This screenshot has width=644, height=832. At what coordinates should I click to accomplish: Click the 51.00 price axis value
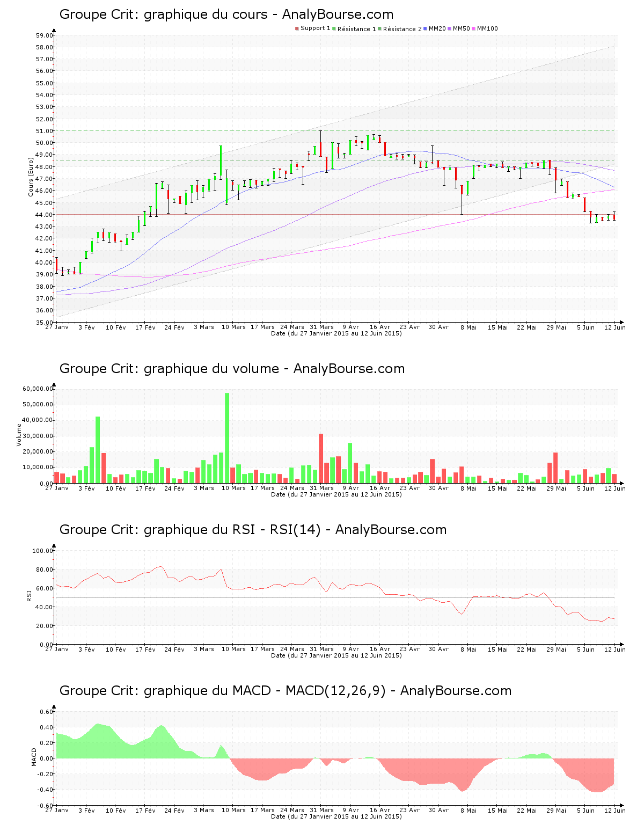pyautogui.click(x=45, y=131)
